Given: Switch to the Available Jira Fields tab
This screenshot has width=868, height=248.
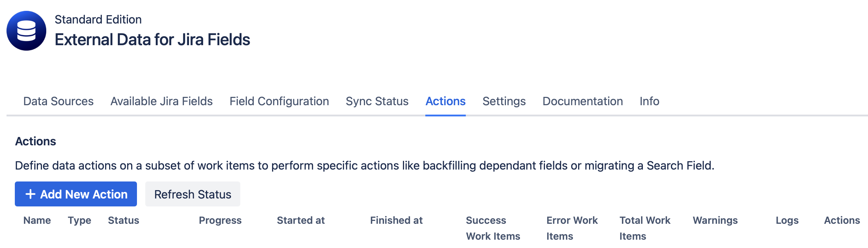Looking at the screenshot, I should click(x=162, y=102).
